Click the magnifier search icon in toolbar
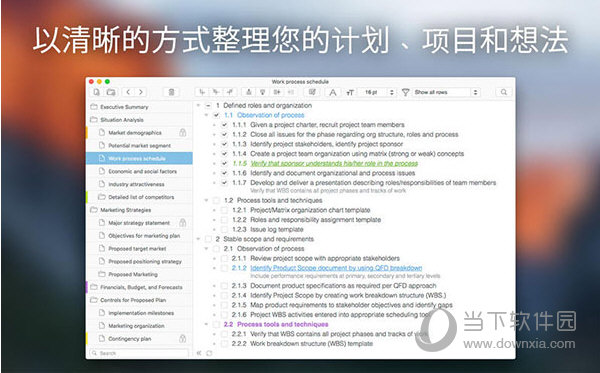Image resolution: width=600 pixels, height=373 pixels. (x=504, y=92)
